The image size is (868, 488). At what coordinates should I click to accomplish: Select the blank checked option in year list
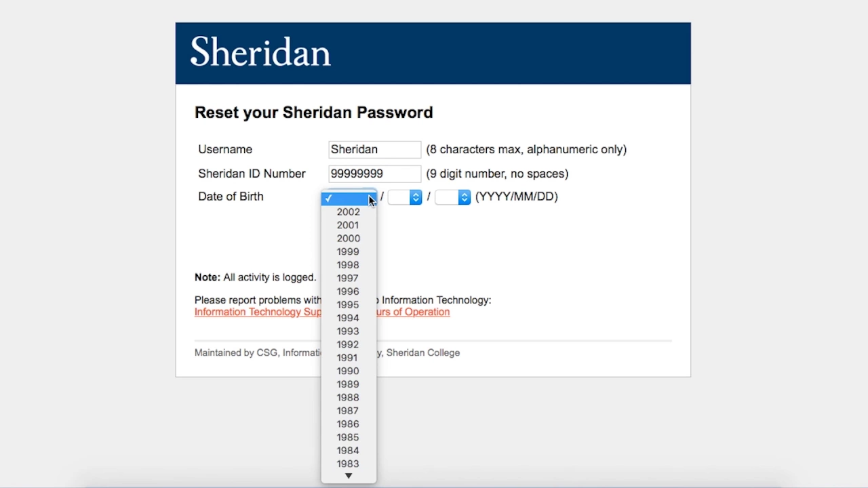pyautogui.click(x=349, y=199)
